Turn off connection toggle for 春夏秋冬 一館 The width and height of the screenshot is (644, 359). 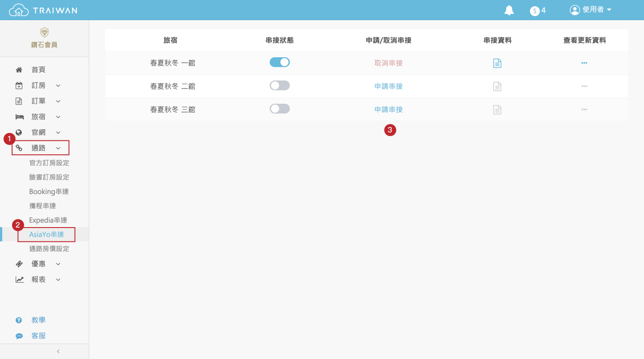(280, 62)
